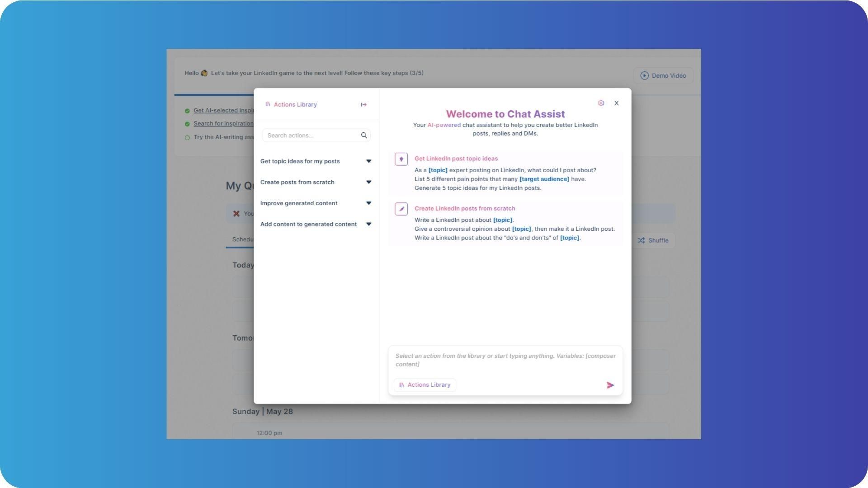Collapse the Actions Library sidebar arrow icon
The height and width of the screenshot is (488, 868).
[363, 104]
